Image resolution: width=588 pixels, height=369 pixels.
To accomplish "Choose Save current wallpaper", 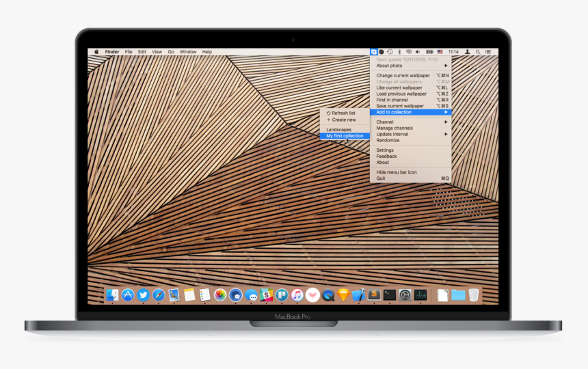I will 411,106.
